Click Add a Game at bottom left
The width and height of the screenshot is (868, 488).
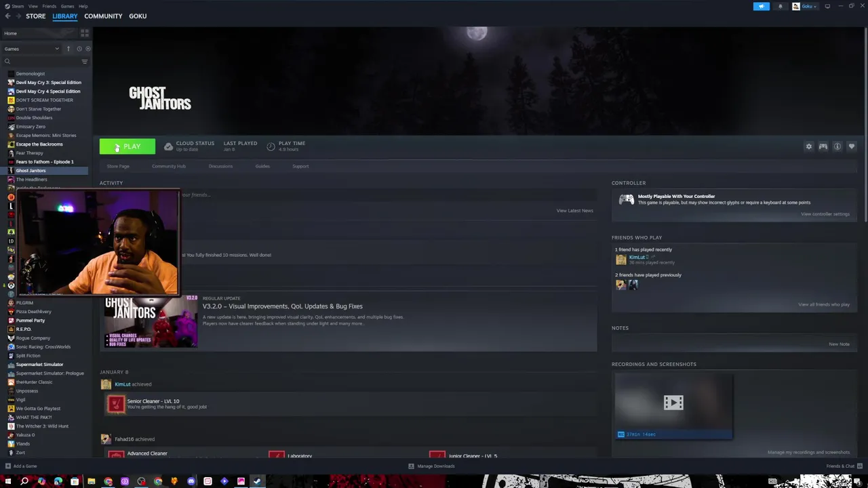point(20,466)
